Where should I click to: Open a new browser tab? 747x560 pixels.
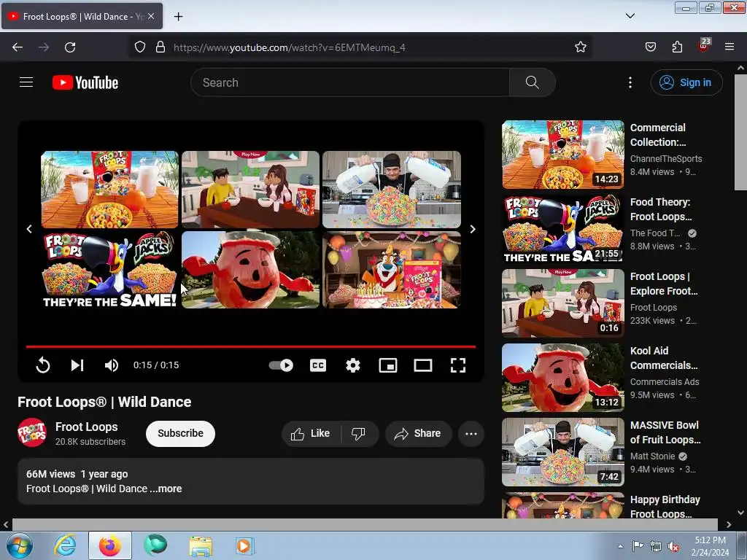[x=178, y=17]
